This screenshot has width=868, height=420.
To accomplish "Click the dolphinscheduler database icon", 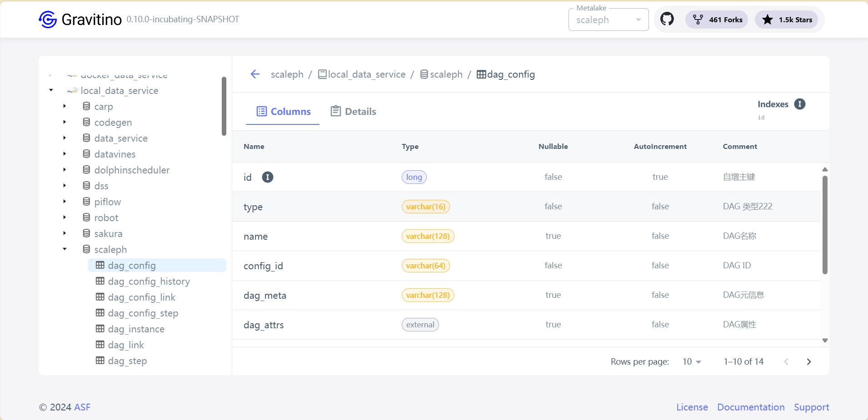I will click(86, 170).
